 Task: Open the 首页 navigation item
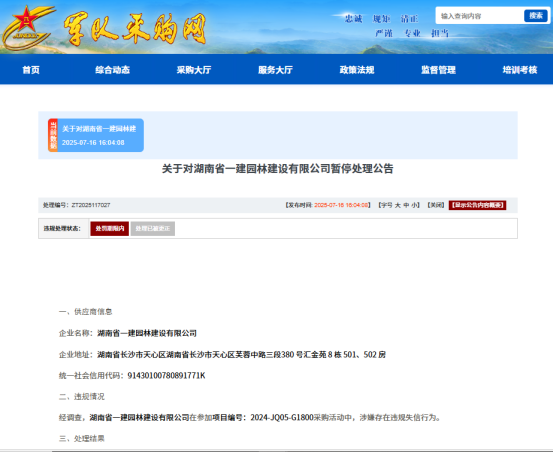(x=31, y=70)
